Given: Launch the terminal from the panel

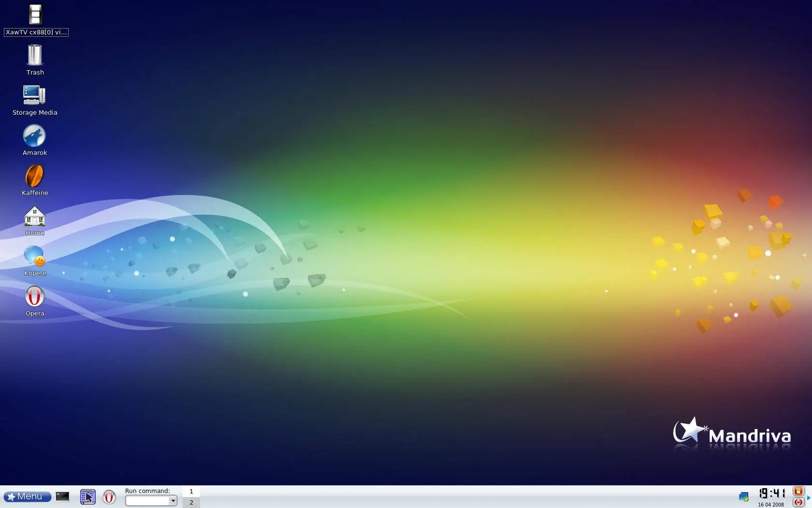Looking at the screenshot, I should point(62,496).
